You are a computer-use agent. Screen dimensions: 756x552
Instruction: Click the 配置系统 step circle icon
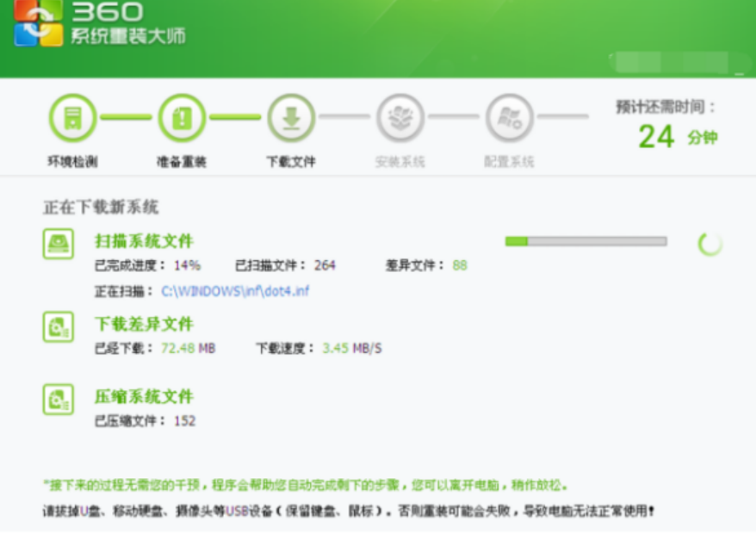(x=510, y=118)
